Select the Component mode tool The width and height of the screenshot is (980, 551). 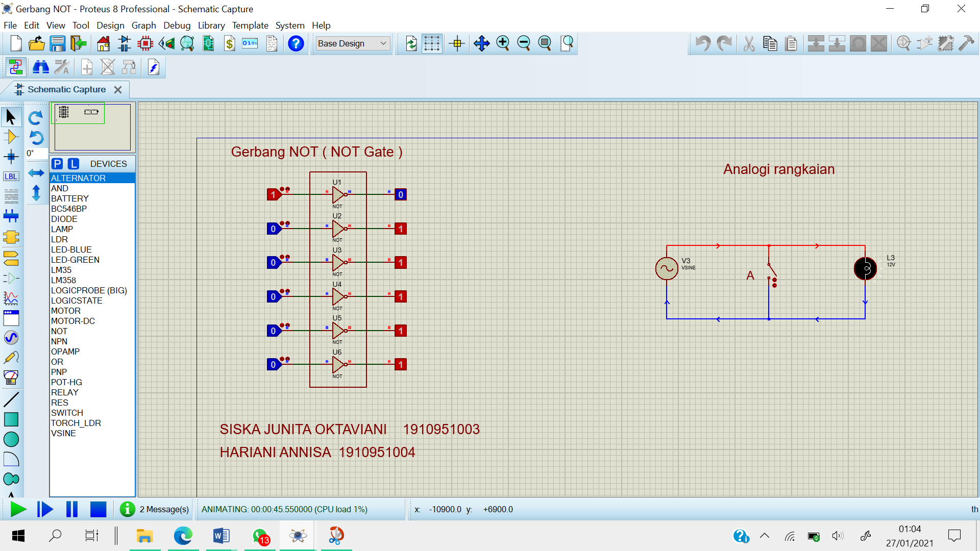(x=11, y=137)
